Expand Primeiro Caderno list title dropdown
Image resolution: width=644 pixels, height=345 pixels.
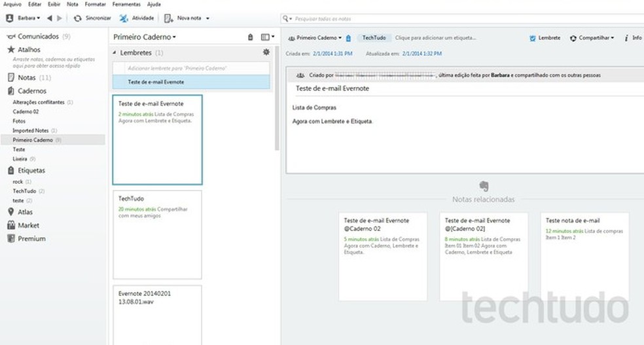coord(145,37)
